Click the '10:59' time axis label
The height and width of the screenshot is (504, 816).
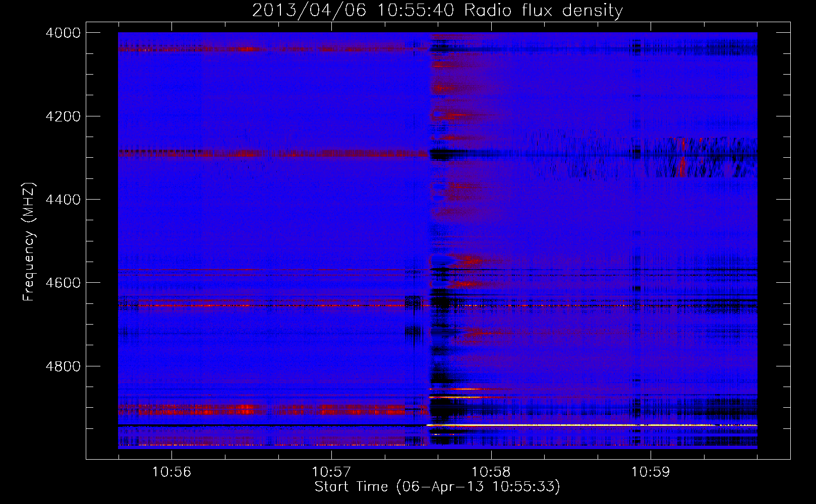(651, 472)
